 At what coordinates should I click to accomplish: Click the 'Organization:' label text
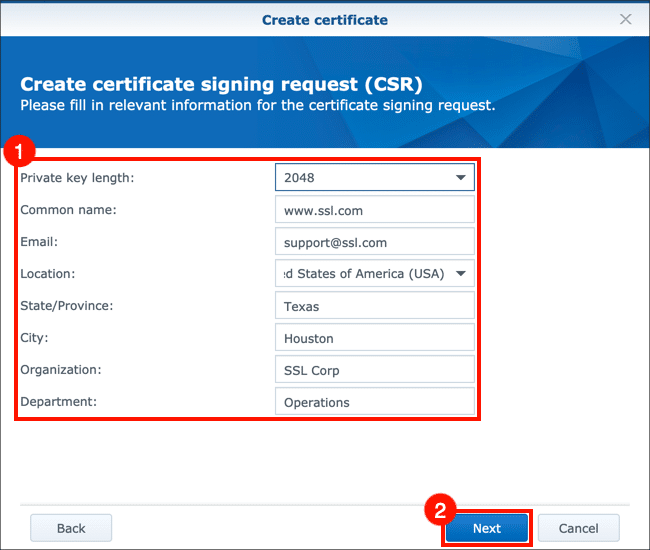pyautogui.click(x=60, y=370)
